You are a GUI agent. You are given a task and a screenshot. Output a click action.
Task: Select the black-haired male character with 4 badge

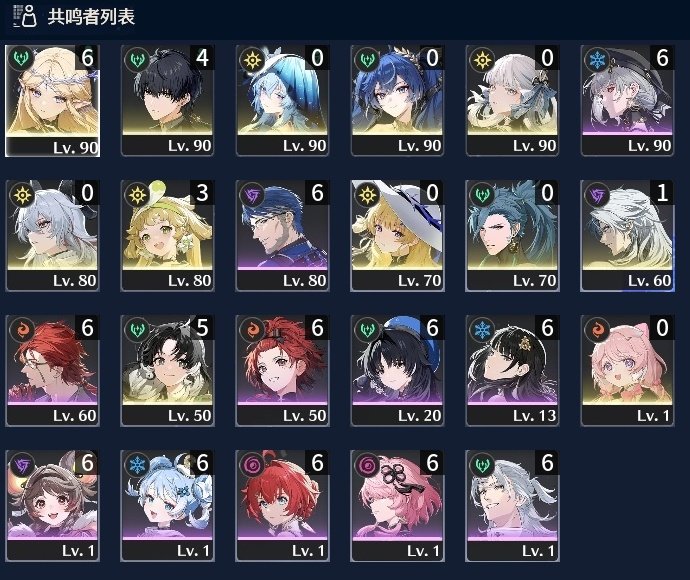coord(167,100)
